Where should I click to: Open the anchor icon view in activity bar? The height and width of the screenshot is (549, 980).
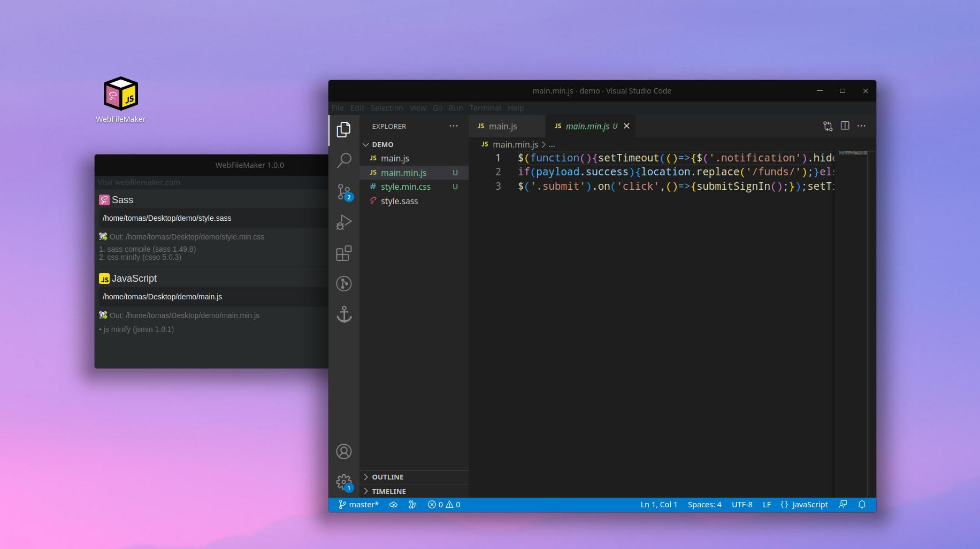tap(344, 314)
